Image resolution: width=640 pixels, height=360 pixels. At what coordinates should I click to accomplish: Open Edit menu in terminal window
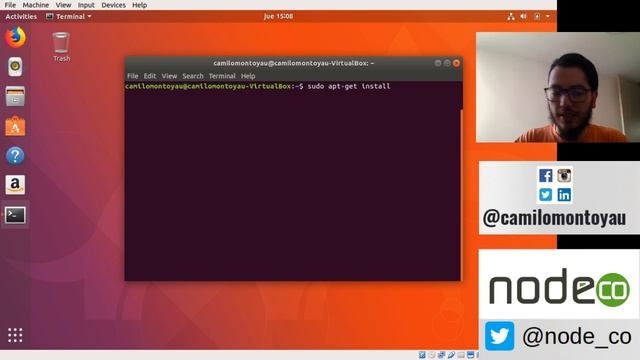[150, 76]
